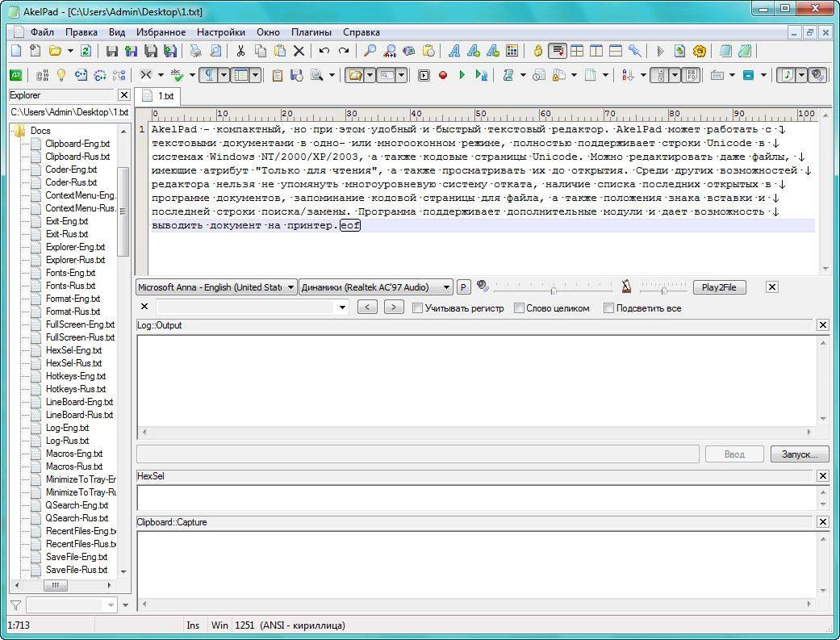
Task: Toggle the word wrap toolbar button
Action: (558, 51)
